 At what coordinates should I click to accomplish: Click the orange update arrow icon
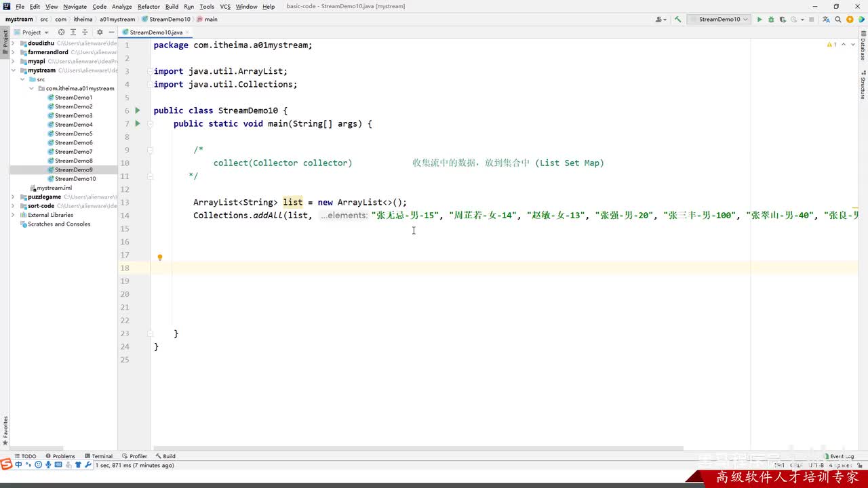pos(850,19)
